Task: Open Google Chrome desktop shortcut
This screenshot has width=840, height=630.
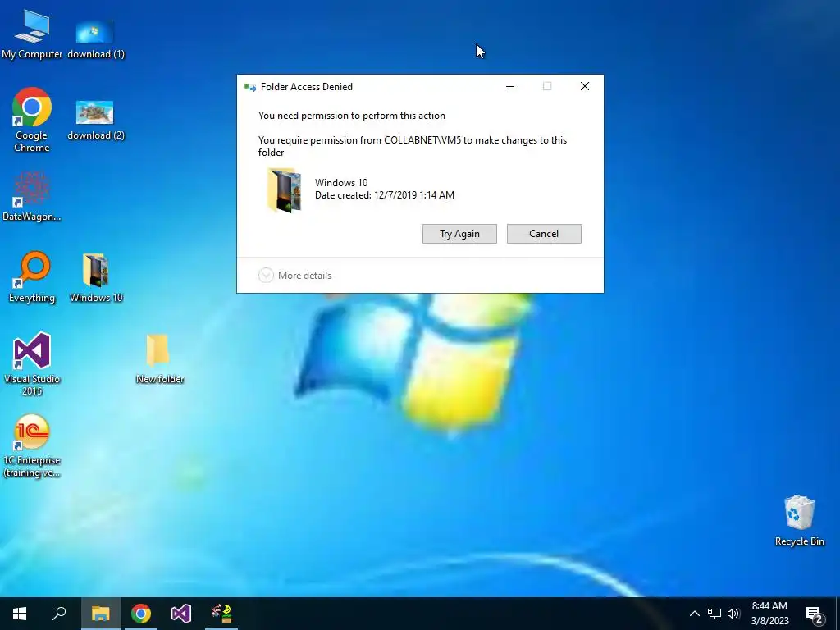Action: 32,120
